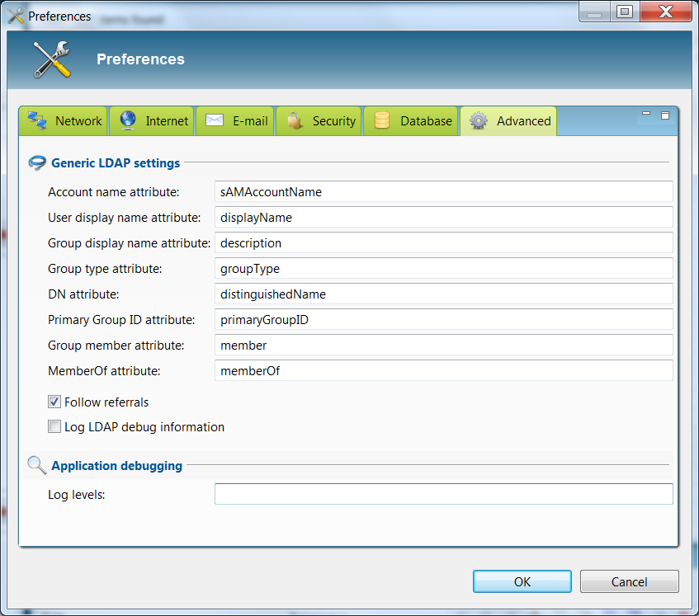699x616 pixels.
Task: Click the Advanced tab gear icon
Action: pyautogui.click(x=479, y=120)
